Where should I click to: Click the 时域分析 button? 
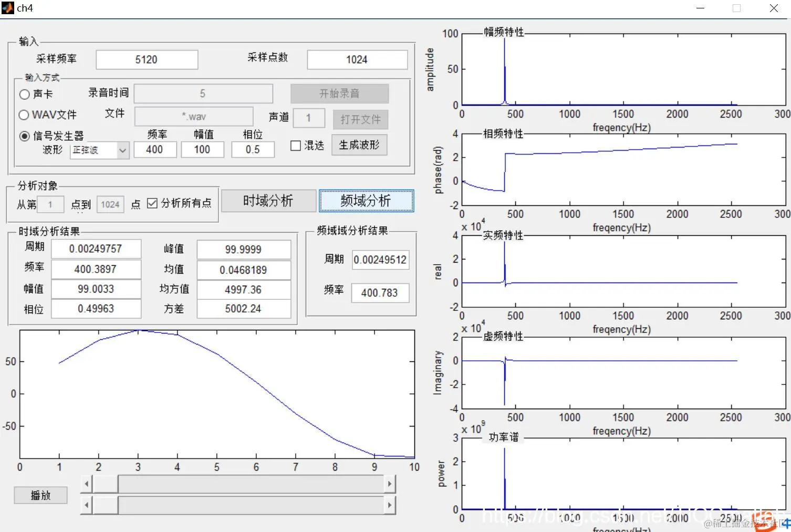click(x=268, y=201)
